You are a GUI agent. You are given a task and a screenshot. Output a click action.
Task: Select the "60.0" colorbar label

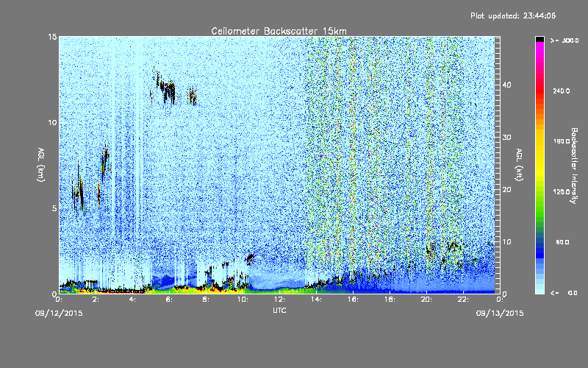pos(562,242)
